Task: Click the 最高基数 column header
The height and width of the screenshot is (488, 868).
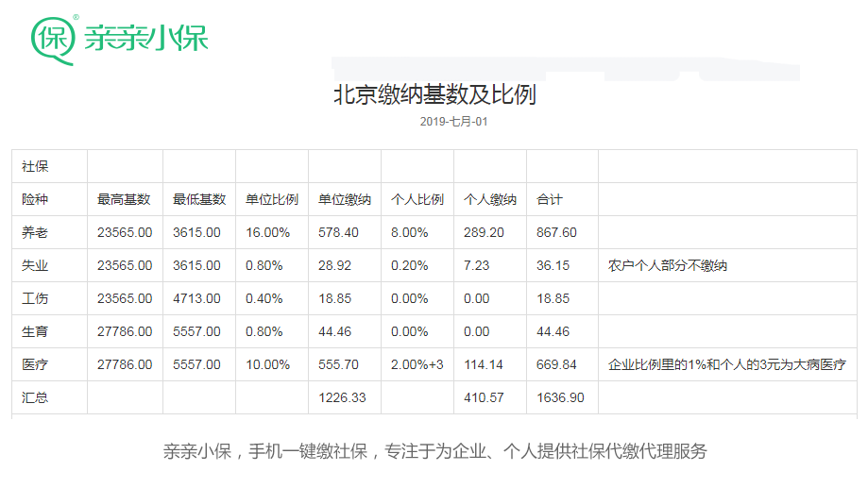Action: [124, 199]
